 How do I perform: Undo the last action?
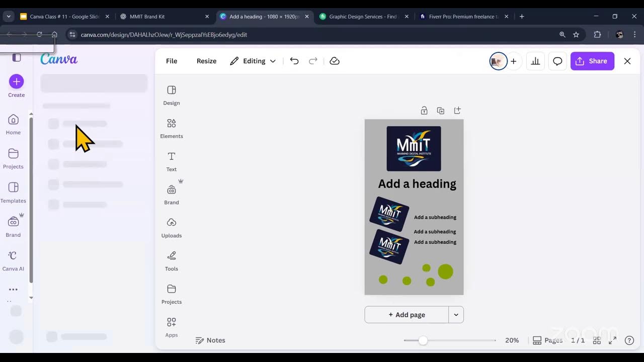pyautogui.click(x=294, y=61)
